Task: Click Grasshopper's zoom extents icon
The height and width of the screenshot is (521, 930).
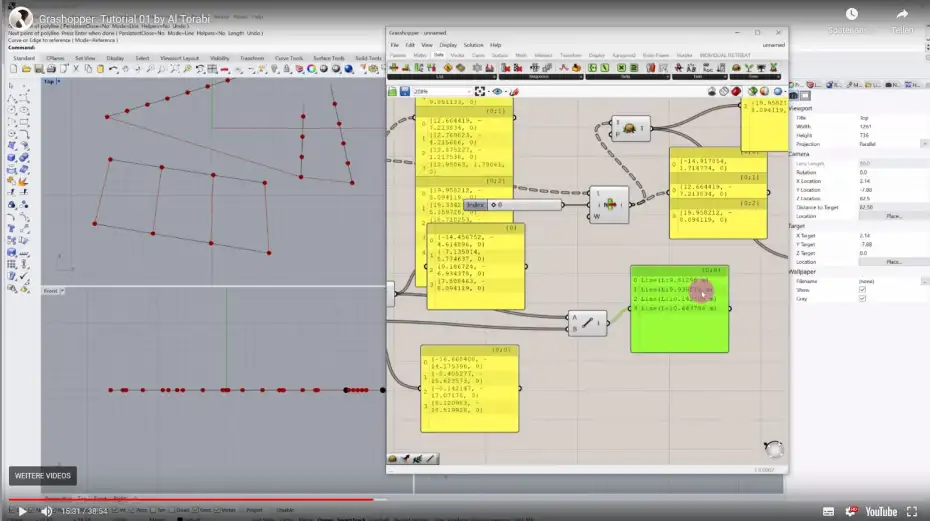Action: point(480,91)
